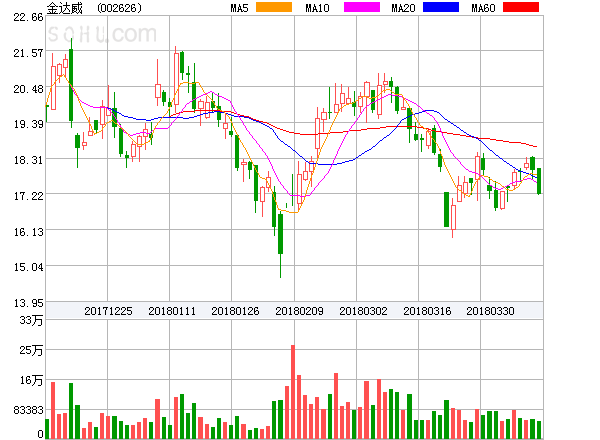Click the 18.31 price axis label
The height and width of the screenshot is (440, 600).
(x=28, y=160)
